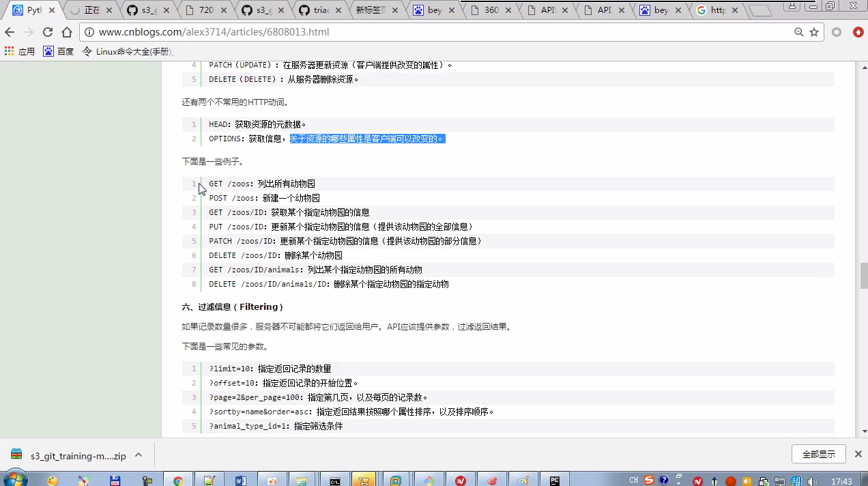The image size is (868, 486).
Task: Click the CH language indicator
Action: (x=634, y=481)
